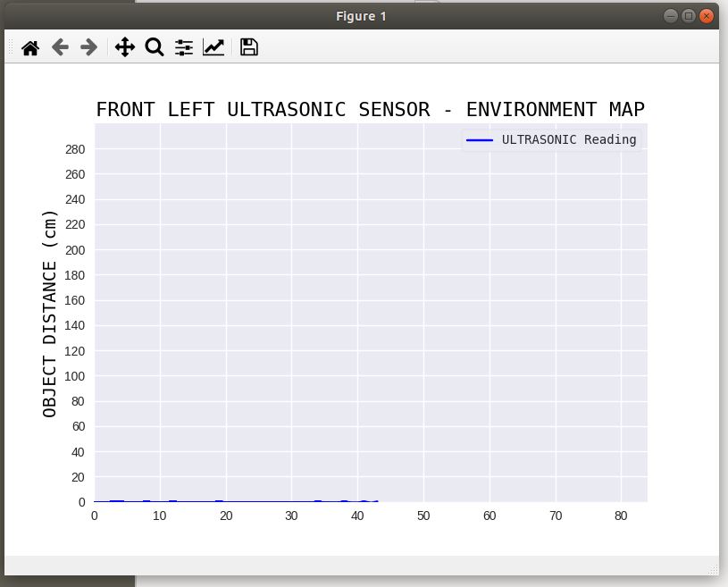Click the OBJECT DISTANCE (cm) axis label
Image resolution: width=728 pixels, height=587 pixels.
tap(50, 314)
